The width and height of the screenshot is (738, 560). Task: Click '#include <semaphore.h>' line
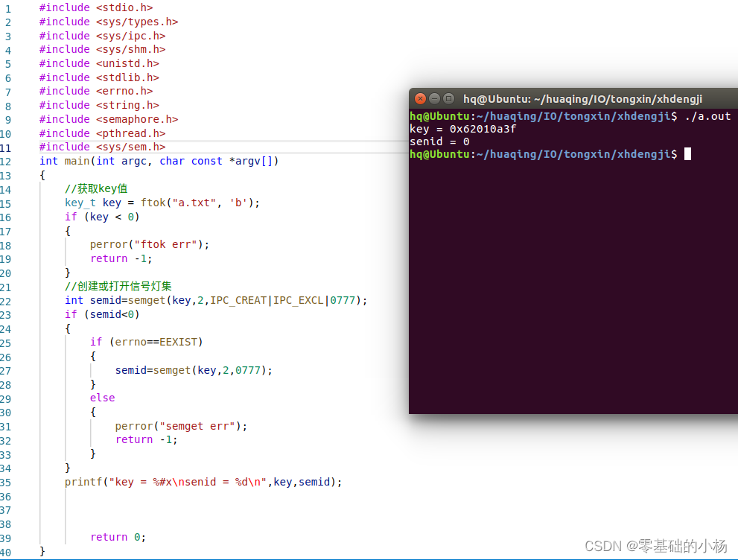(109, 119)
